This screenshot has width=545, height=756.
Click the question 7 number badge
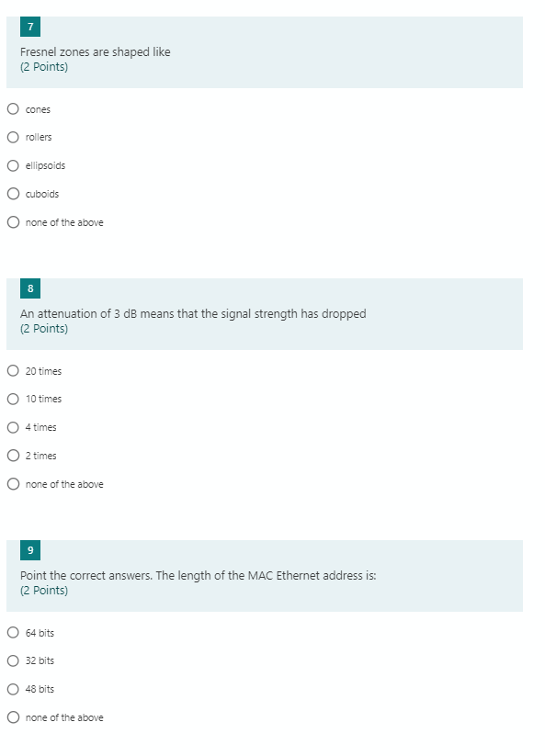pos(32,26)
